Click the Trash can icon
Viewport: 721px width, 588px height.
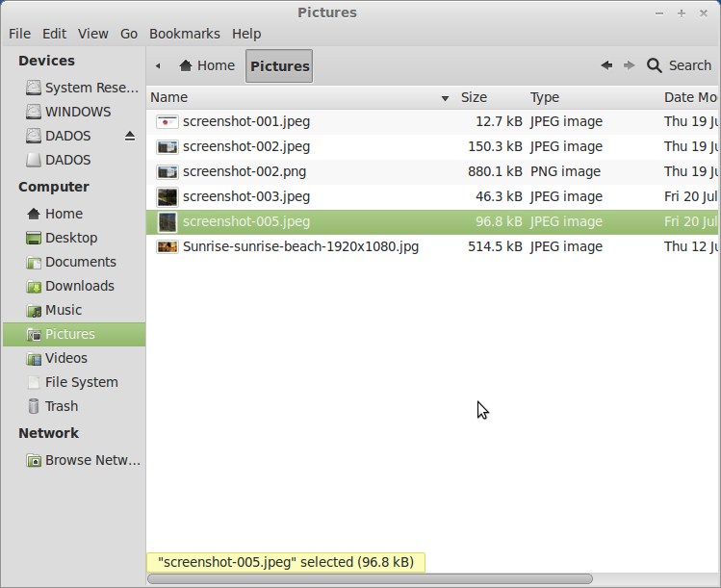33,406
